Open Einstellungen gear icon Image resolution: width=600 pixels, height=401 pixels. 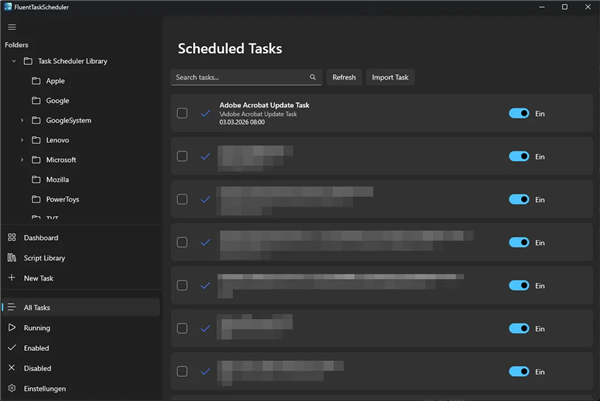pyautogui.click(x=12, y=388)
